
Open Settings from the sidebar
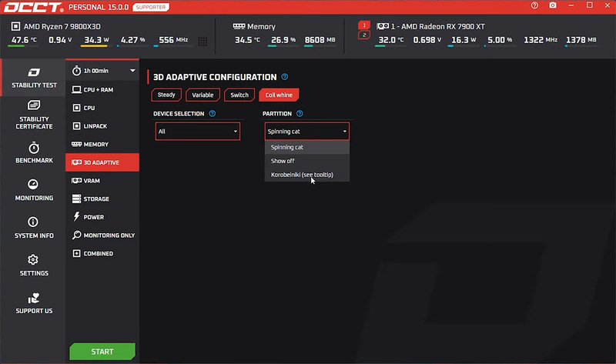(34, 265)
